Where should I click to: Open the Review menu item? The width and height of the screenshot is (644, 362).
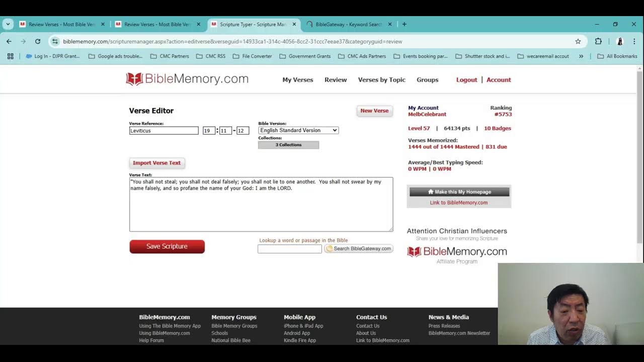point(336,80)
